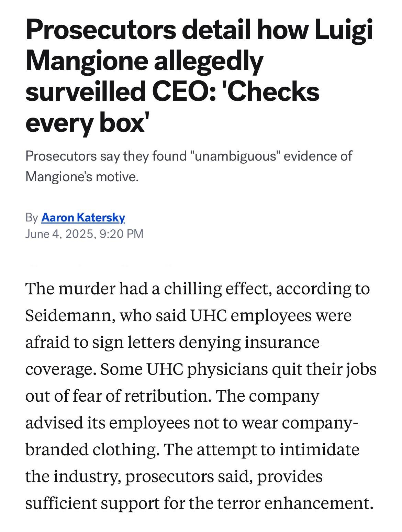Click the article headline about Luigi Mangione

coord(199,76)
